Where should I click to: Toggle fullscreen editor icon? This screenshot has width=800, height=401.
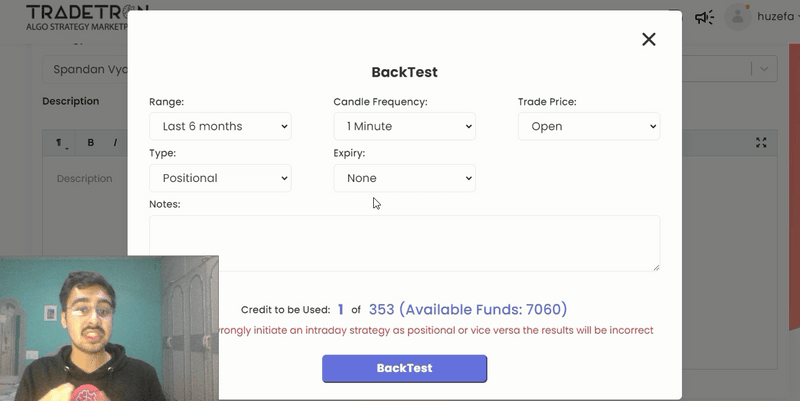(x=762, y=143)
